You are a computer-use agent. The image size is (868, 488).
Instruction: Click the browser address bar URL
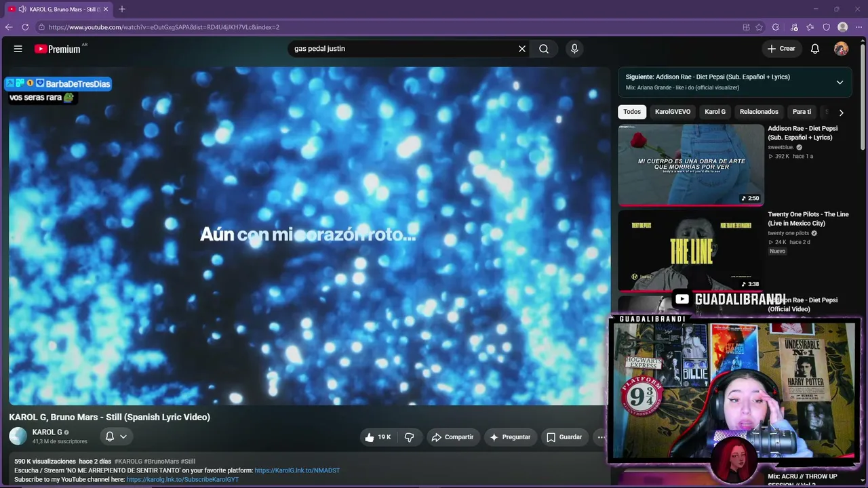[x=164, y=27]
